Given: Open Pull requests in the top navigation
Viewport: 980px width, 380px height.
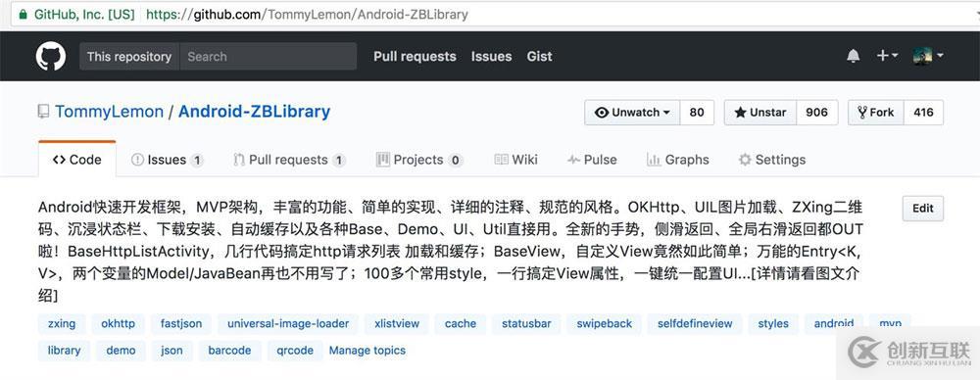Looking at the screenshot, I should click(x=415, y=56).
